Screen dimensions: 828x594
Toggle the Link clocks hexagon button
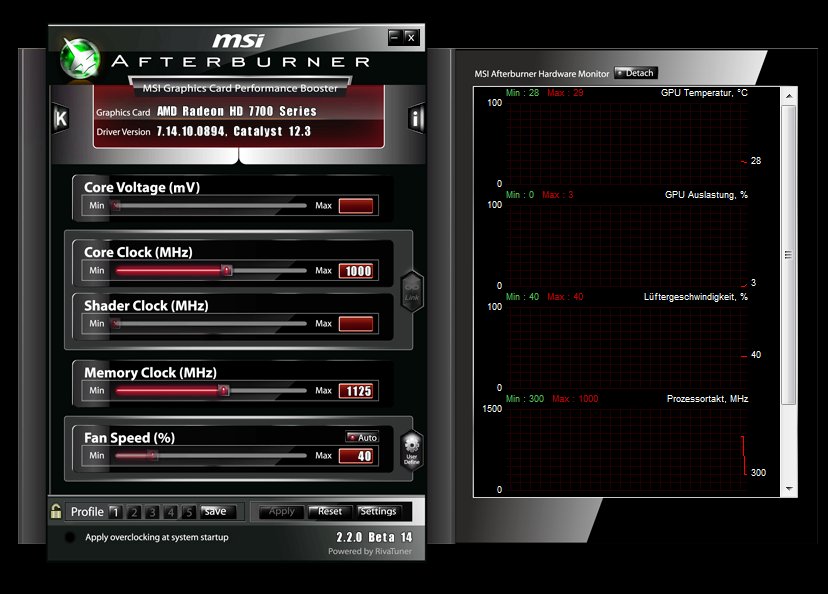tap(412, 291)
